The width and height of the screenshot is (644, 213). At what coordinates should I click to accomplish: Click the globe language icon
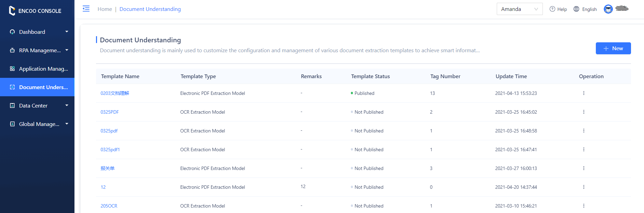point(576,9)
